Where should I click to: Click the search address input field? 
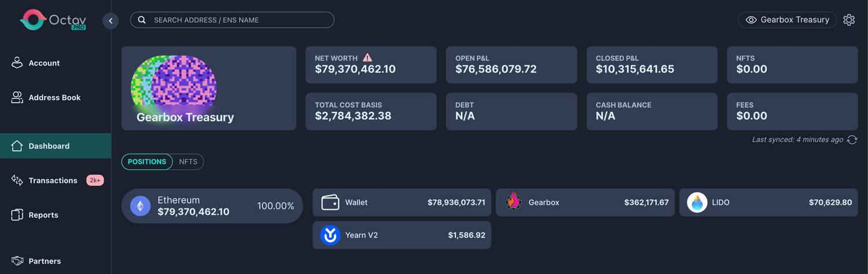coord(237,20)
